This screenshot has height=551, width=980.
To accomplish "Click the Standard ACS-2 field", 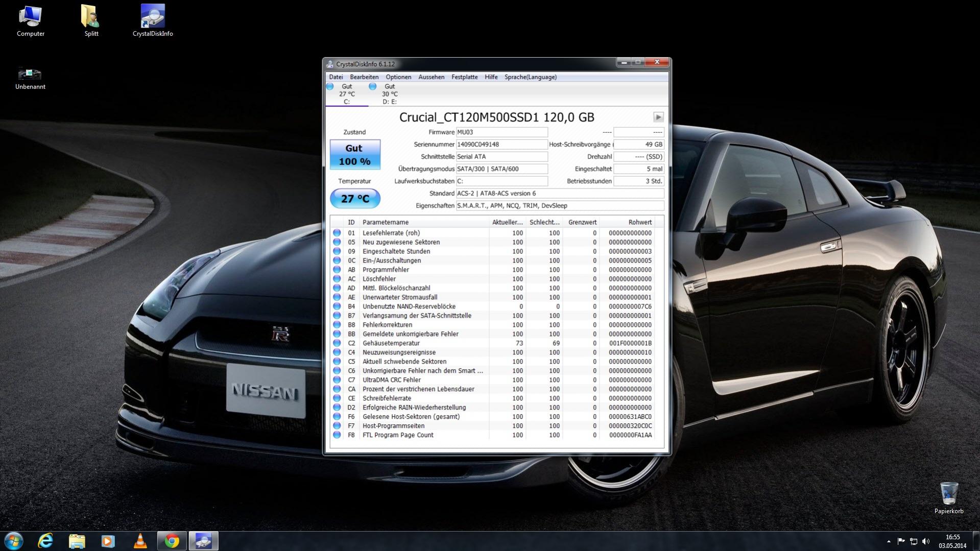I will click(560, 194).
